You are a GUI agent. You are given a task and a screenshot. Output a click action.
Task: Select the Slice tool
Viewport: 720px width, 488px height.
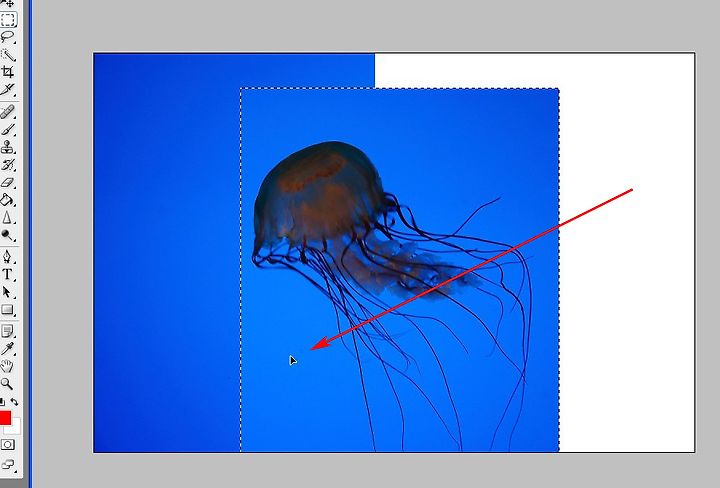8,90
